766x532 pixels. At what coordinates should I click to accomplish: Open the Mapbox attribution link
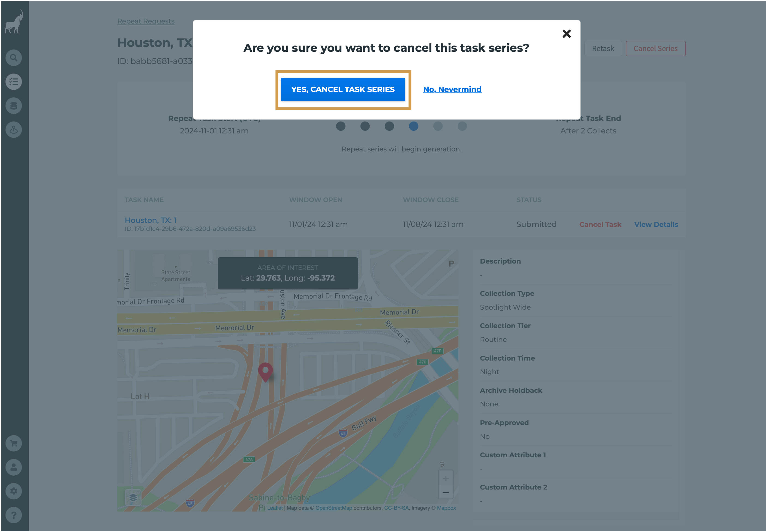(446, 508)
